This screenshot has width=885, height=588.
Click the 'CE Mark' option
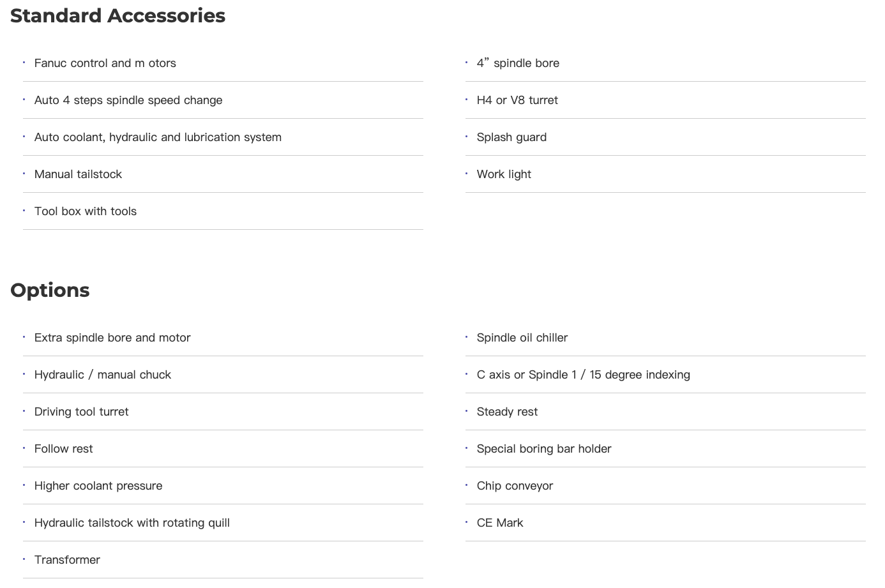[x=500, y=523]
